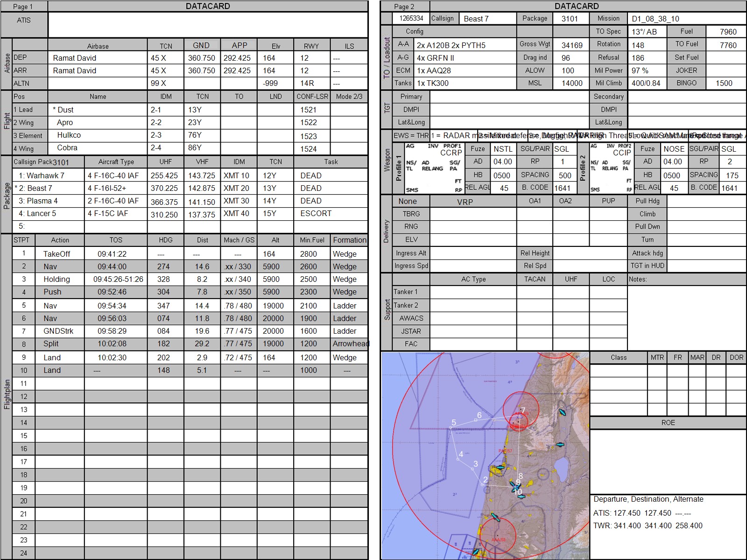Click the empty ATIS text field
This screenshot has height=560, width=747.
pos(208,25)
